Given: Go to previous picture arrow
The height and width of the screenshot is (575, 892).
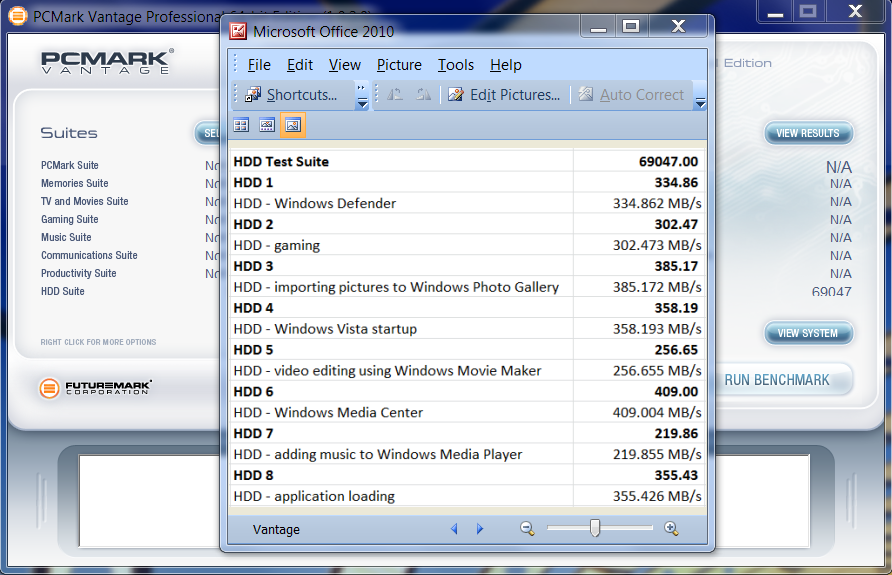Looking at the screenshot, I should [454, 529].
